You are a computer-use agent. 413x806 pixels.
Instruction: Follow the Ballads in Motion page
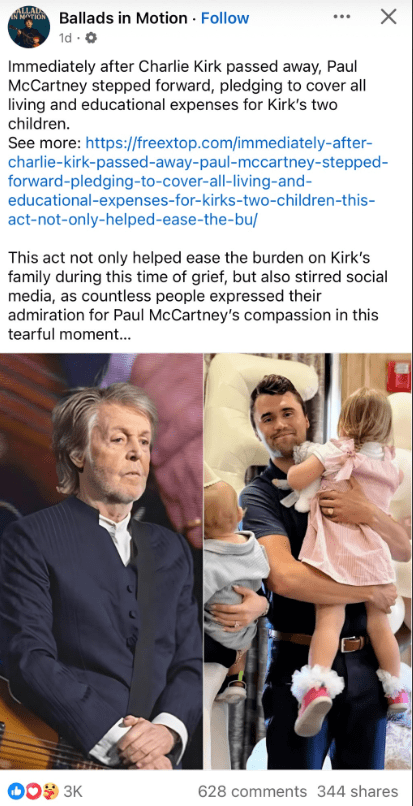point(225,19)
